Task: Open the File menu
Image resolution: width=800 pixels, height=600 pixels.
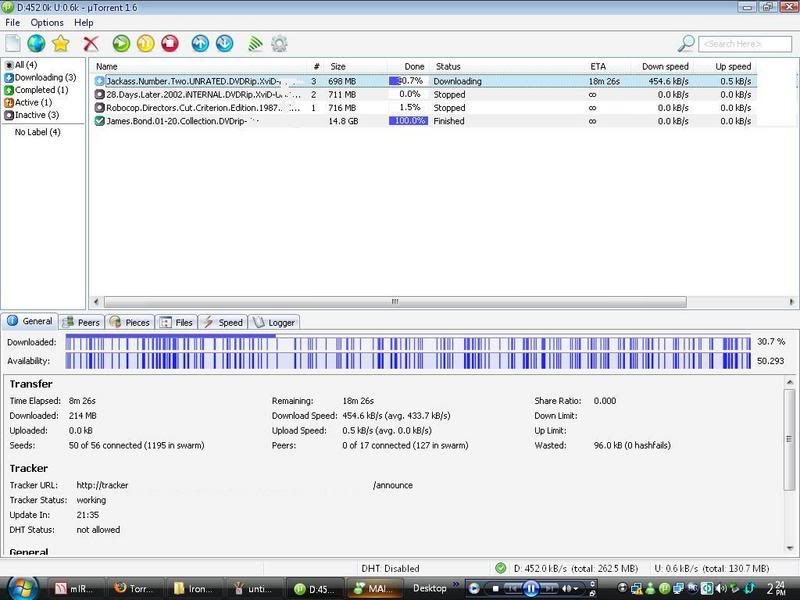Action: point(12,22)
